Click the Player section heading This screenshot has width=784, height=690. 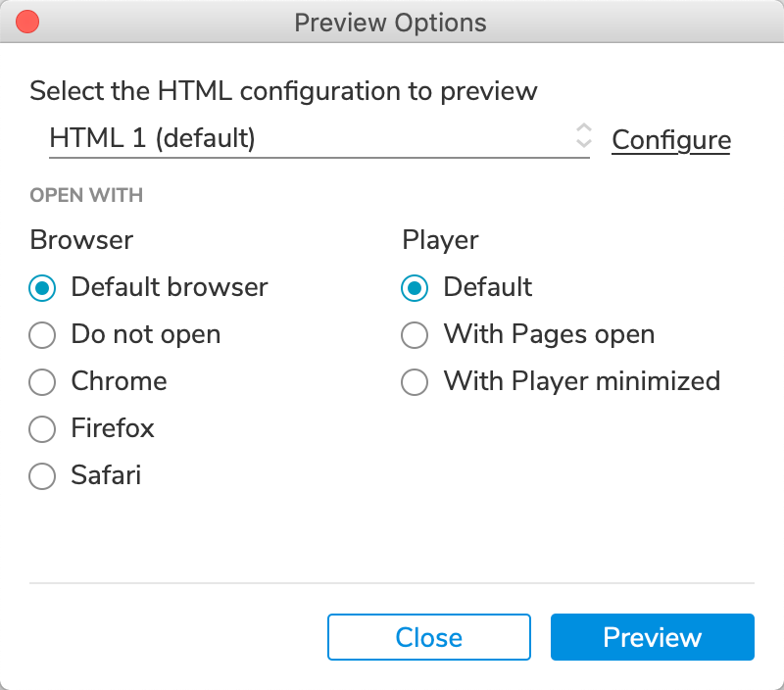[440, 240]
